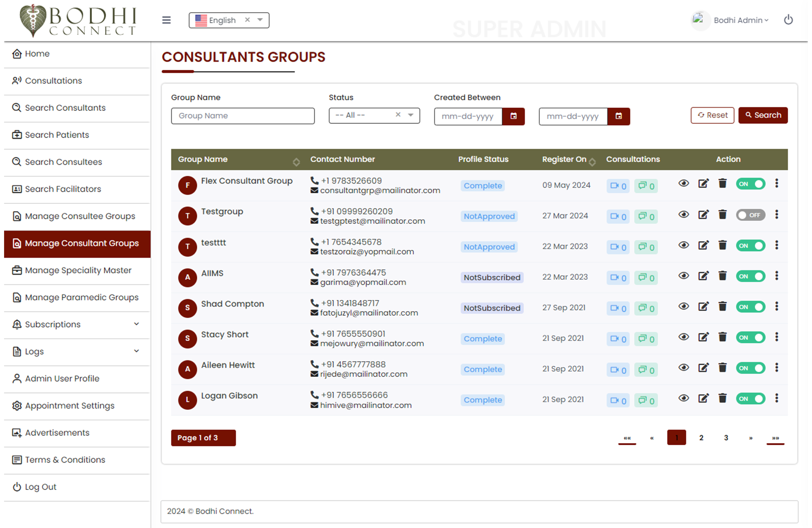Sort table by Register On column
This screenshot has height=528, width=812.
[x=592, y=162]
